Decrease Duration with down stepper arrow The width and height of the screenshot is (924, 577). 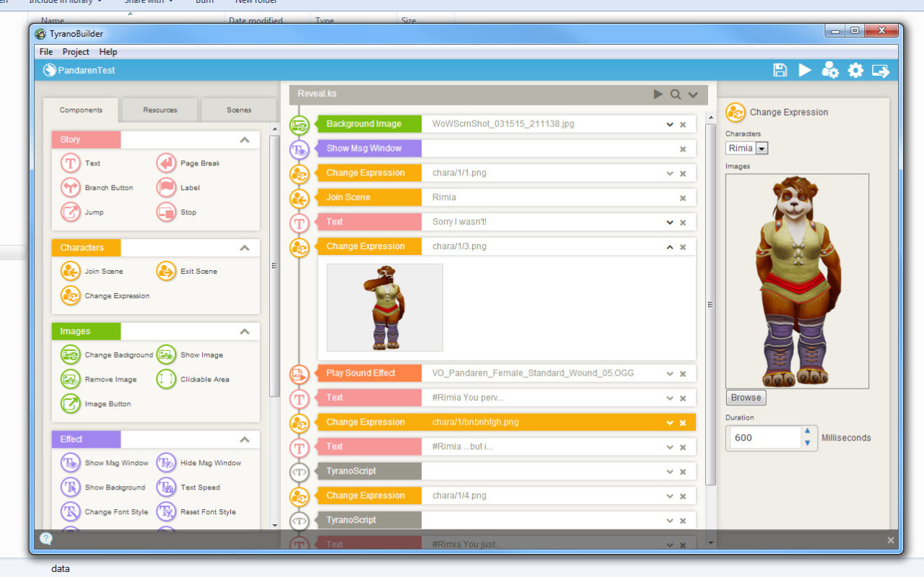point(807,443)
